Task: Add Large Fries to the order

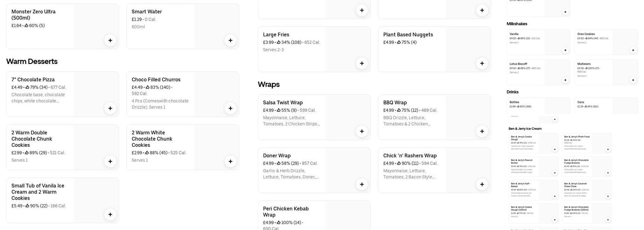Action: pos(362,63)
